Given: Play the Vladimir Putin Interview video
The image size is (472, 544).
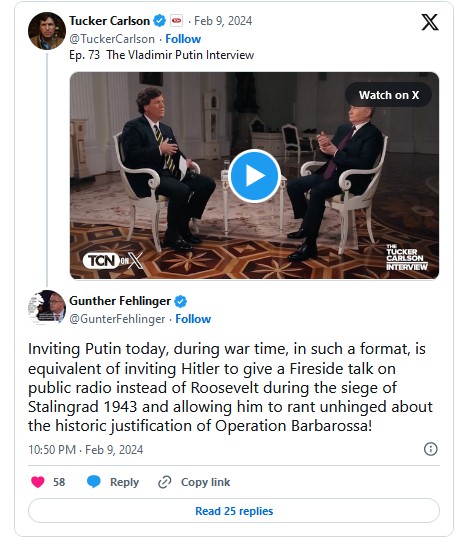Looking at the screenshot, I should coord(255,176).
